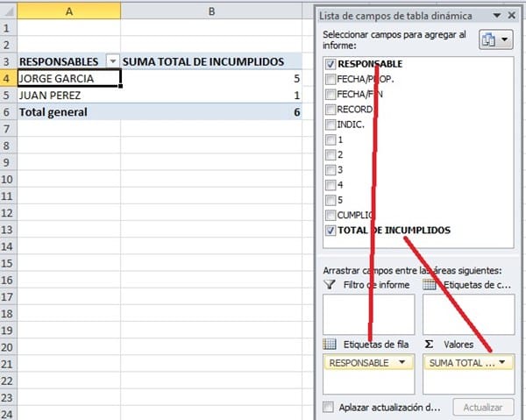Select column B header
526x420 pixels.
[211, 11]
